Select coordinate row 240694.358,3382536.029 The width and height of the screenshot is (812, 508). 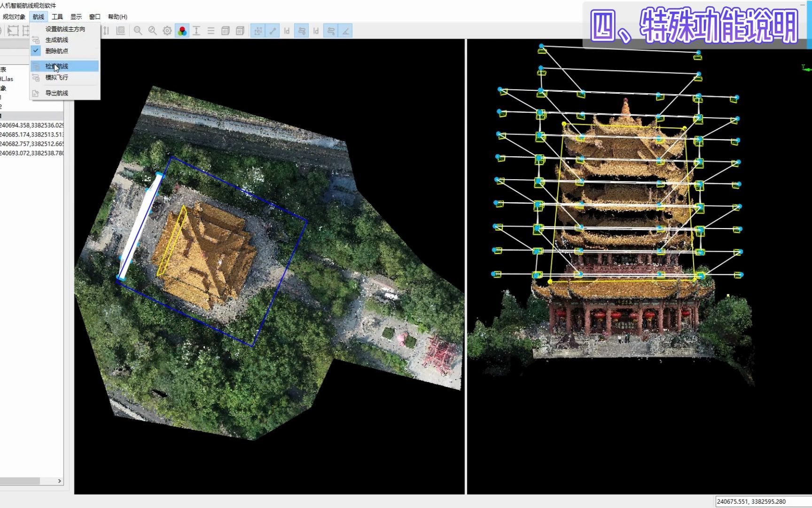(31, 126)
